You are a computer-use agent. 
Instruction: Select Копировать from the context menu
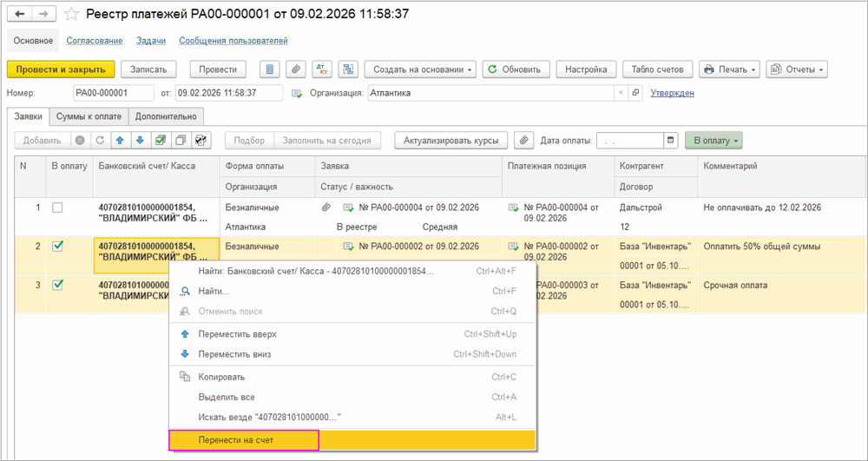pos(221,377)
